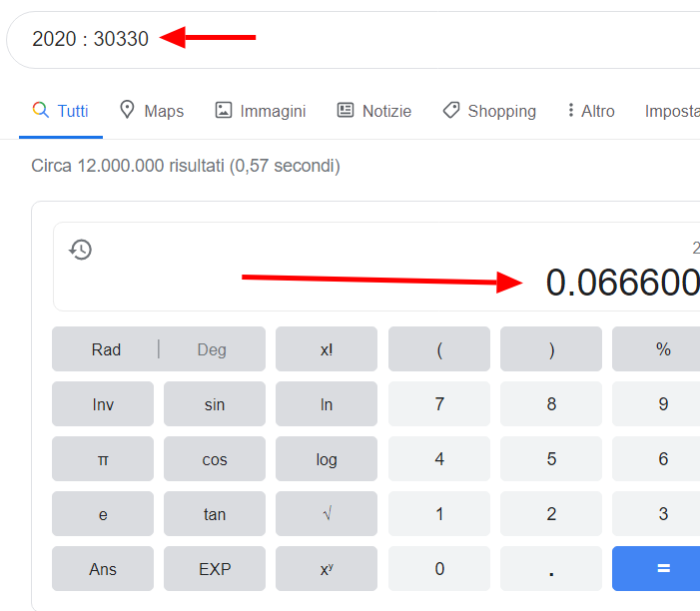Open the Notizie tab
Screen dimensions: 700x611
[374, 111]
